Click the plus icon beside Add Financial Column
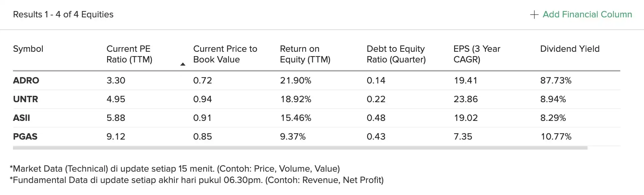 click(x=534, y=15)
